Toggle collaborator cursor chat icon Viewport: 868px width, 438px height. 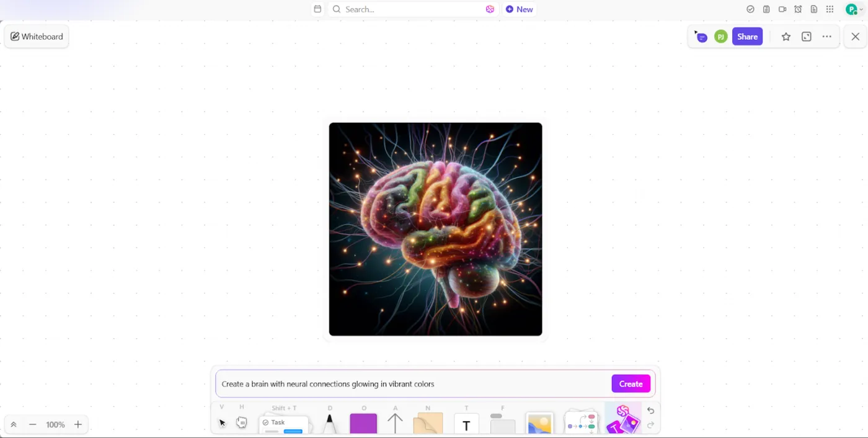point(701,37)
